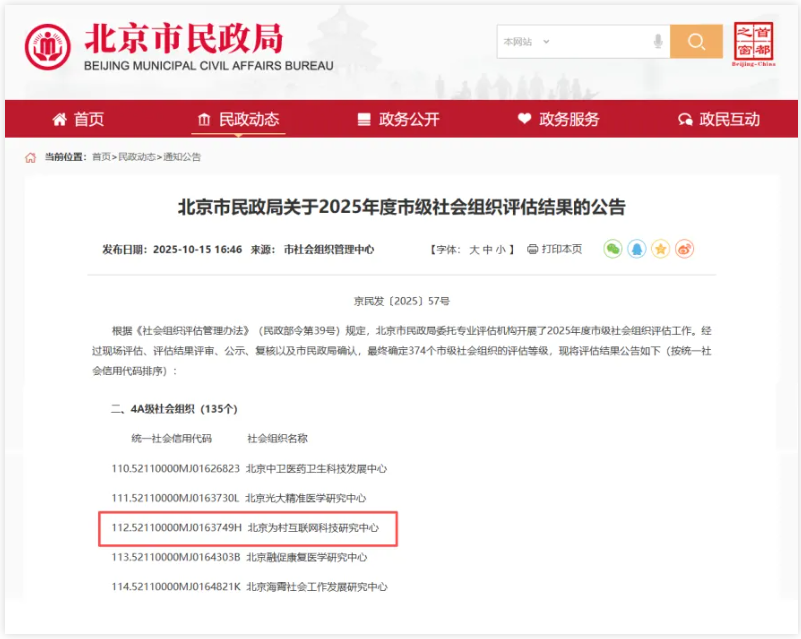The image size is (801, 639).
Task: Share the article via QQ icon
Action: 637,249
